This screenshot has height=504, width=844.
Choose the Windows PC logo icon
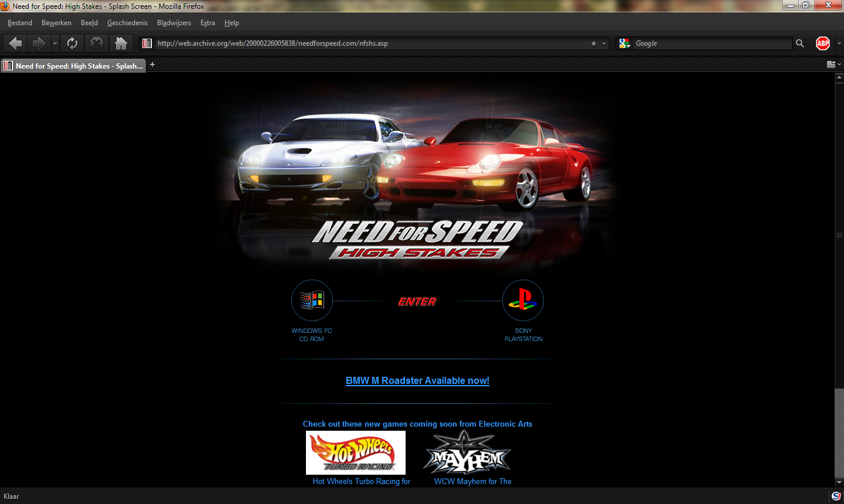click(x=312, y=300)
